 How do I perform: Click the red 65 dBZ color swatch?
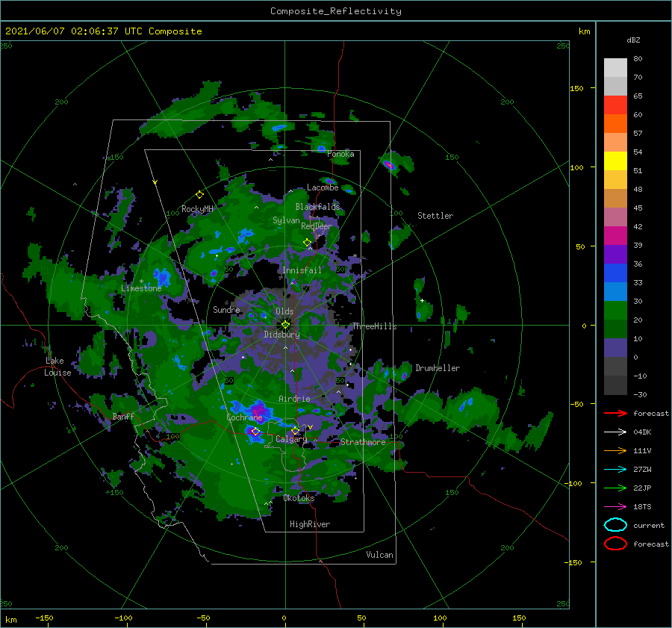tap(615, 105)
